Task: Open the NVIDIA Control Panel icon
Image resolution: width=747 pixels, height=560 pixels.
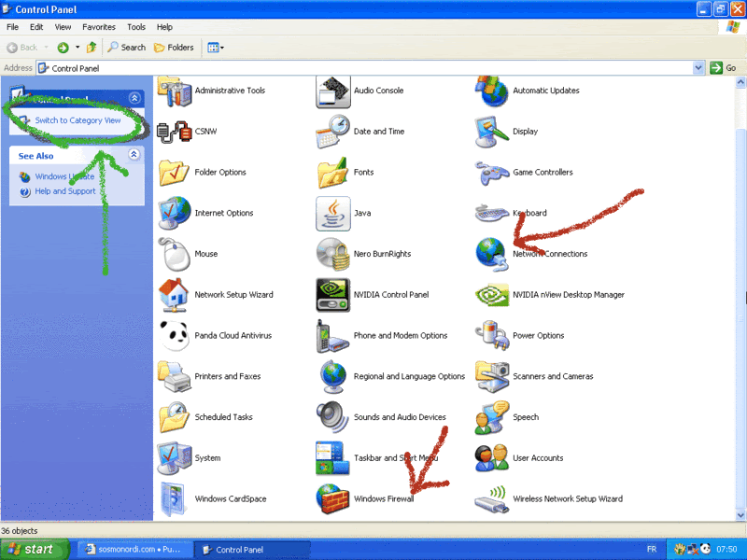Action: click(333, 295)
